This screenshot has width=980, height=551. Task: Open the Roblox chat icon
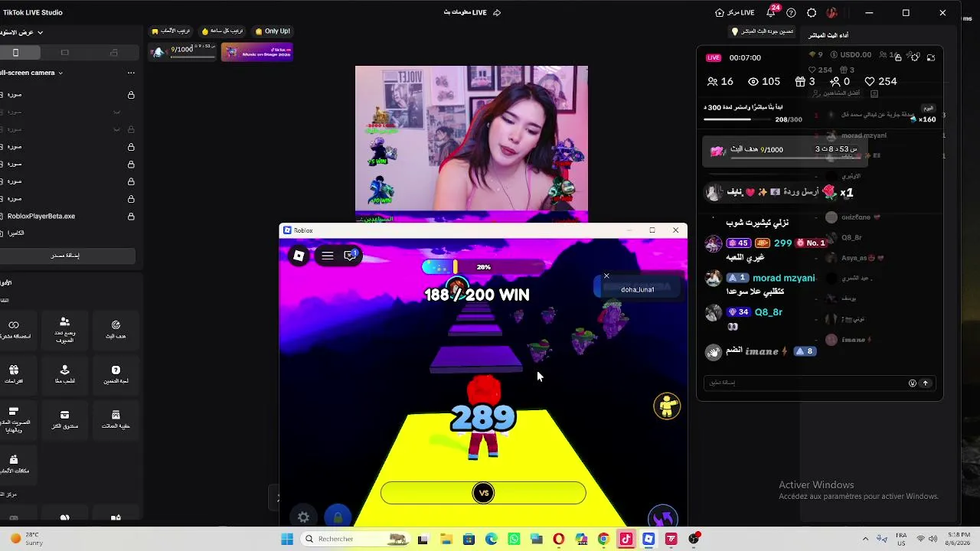tap(350, 256)
